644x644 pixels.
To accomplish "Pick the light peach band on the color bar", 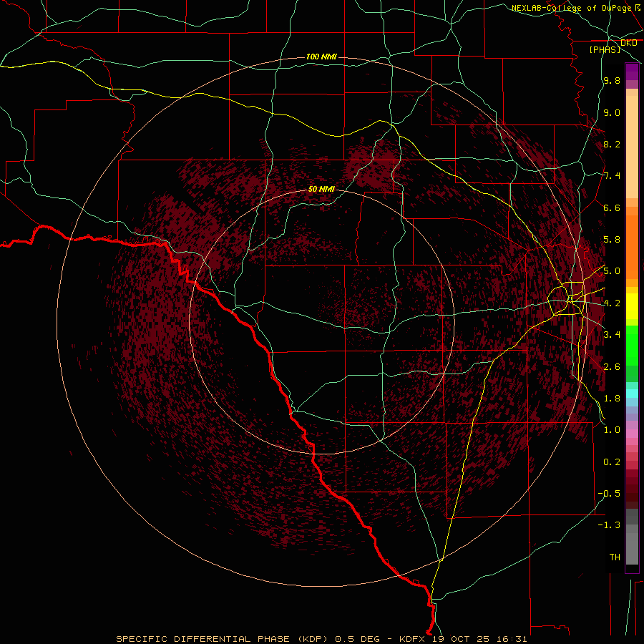I will pyautogui.click(x=632, y=147).
